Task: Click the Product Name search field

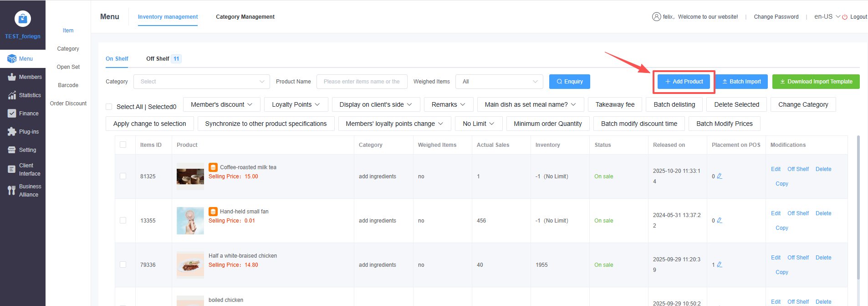Action: [362, 82]
